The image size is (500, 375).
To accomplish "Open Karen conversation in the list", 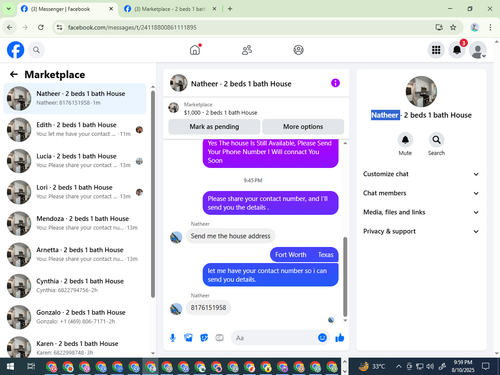I will coord(75,347).
